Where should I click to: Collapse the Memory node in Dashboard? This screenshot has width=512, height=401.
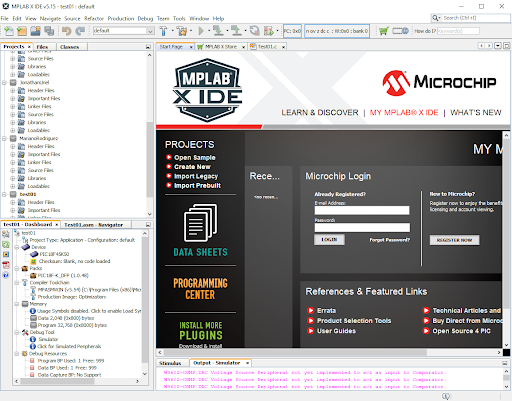tap(17, 304)
